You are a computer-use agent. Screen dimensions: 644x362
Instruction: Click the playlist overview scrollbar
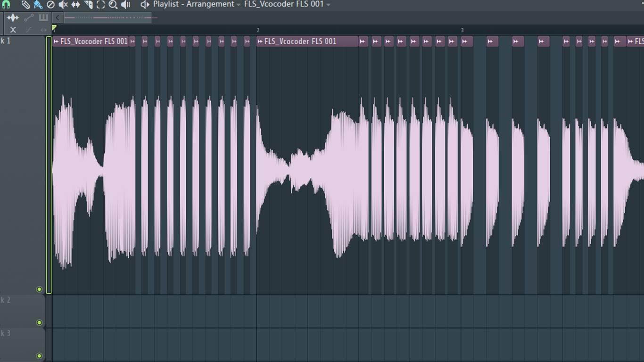(x=107, y=18)
